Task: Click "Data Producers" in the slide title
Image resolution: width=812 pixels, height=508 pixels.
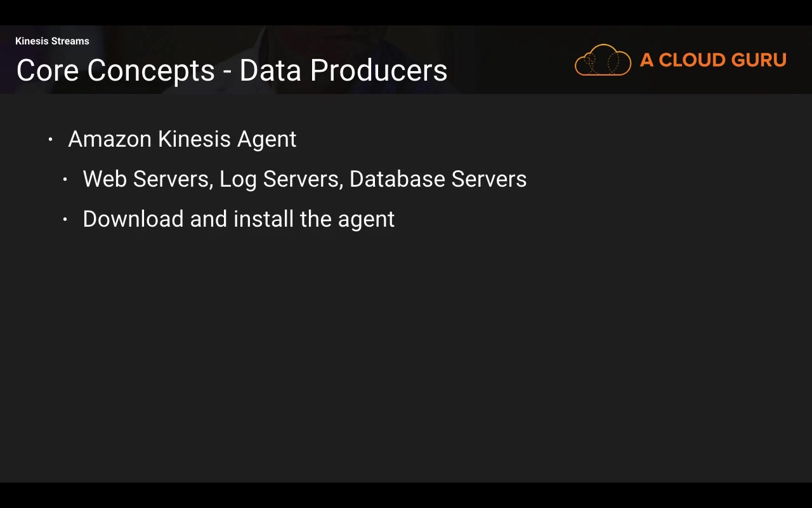Action: pos(343,70)
